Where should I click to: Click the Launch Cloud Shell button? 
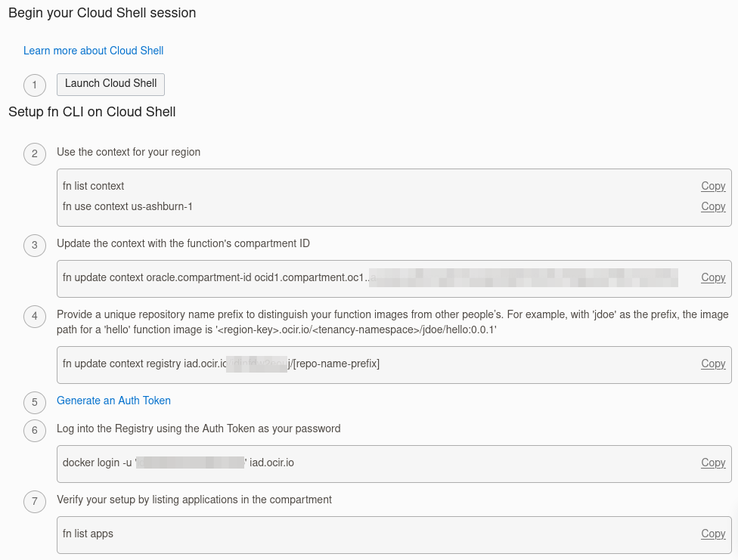pos(110,84)
